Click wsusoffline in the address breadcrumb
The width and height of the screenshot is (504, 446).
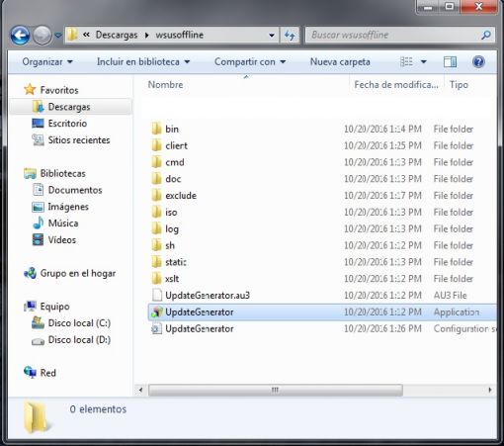pos(179,35)
